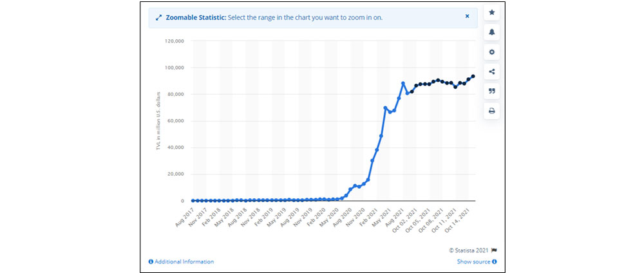Open the gear settings icon

click(x=491, y=52)
